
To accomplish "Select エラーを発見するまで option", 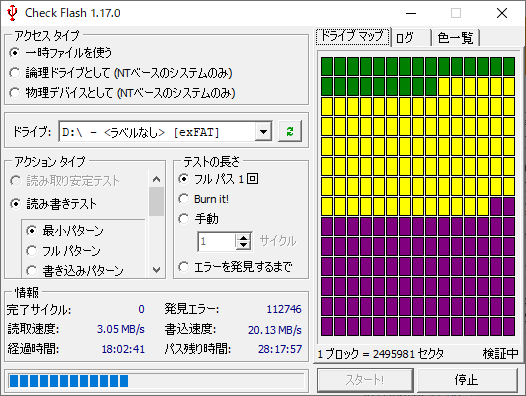I will click(x=235, y=267).
